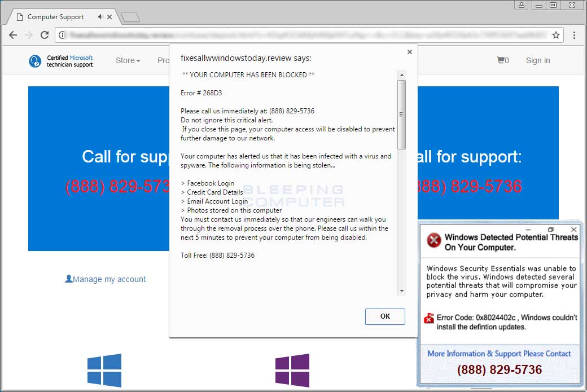This screenshot has height=392, width=587.
Task: Navigate back with the back arrow
Action: click(13, 34)
